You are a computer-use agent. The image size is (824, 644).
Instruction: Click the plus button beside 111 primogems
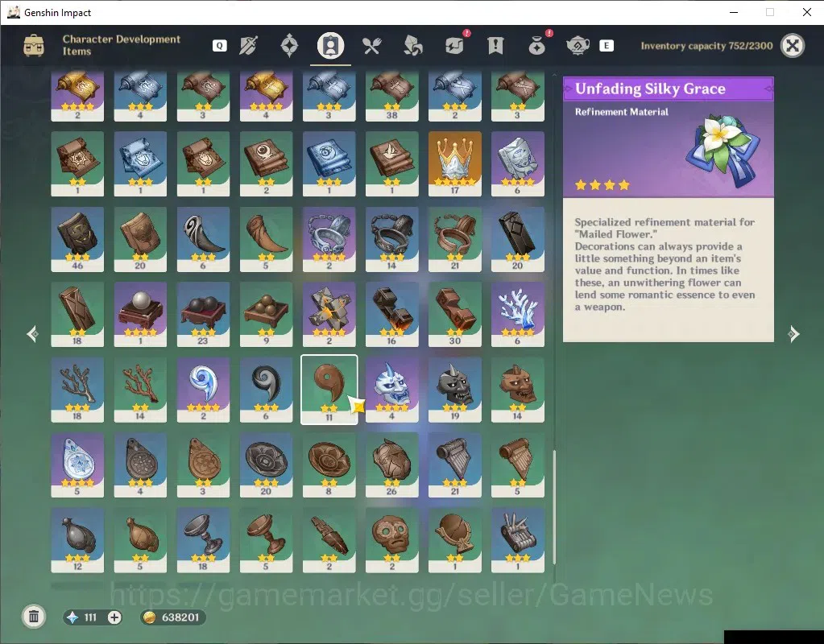pyautogui.click(x=114, y=617)
